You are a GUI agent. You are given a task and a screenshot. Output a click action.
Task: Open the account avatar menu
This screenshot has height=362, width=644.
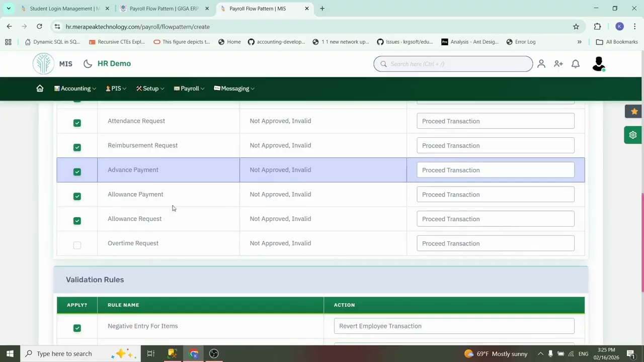[x=599, y=64]
